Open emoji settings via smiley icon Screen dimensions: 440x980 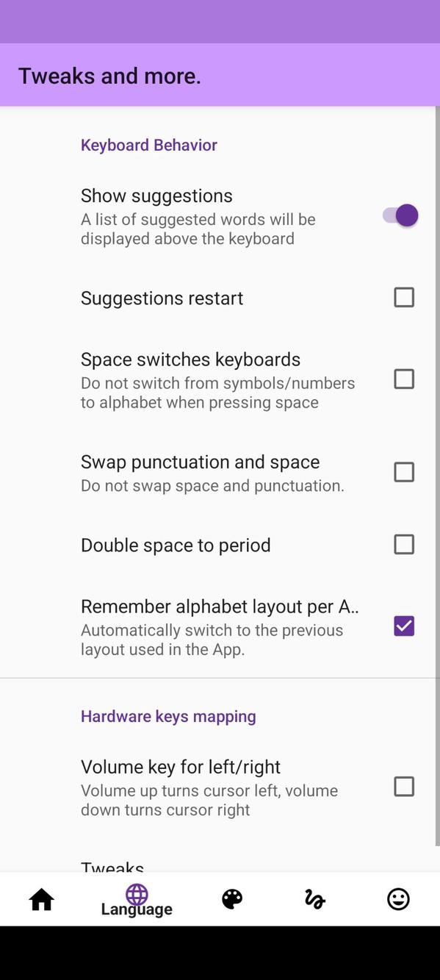[x=397, y=898]
